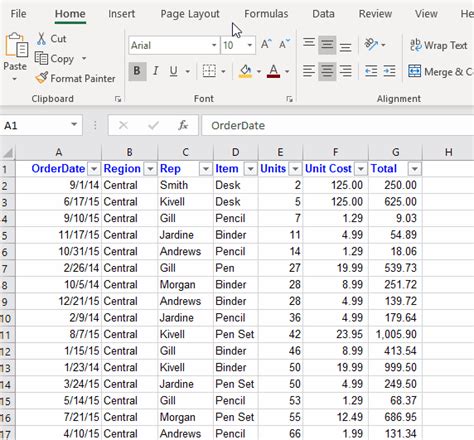The width and height of the screenshot is (474, 440).
Task: Click the Orientation text angle icon
Action: point(371,44)
